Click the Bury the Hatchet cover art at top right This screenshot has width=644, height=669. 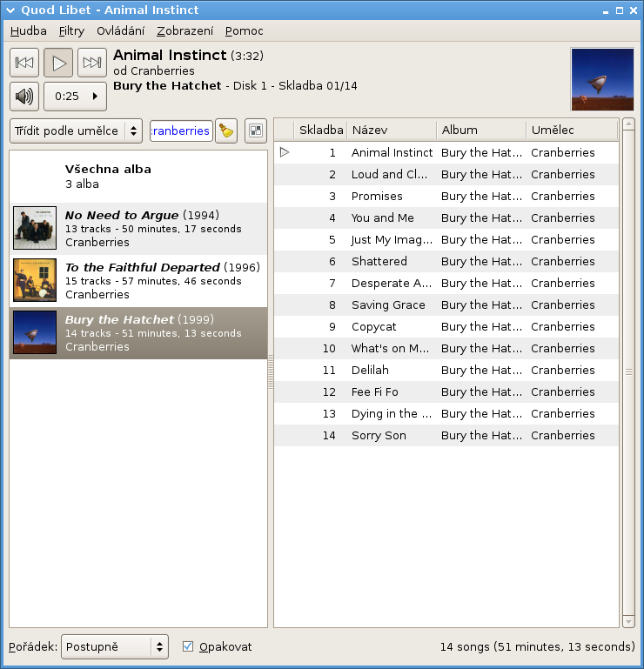[x=602, y=79]
